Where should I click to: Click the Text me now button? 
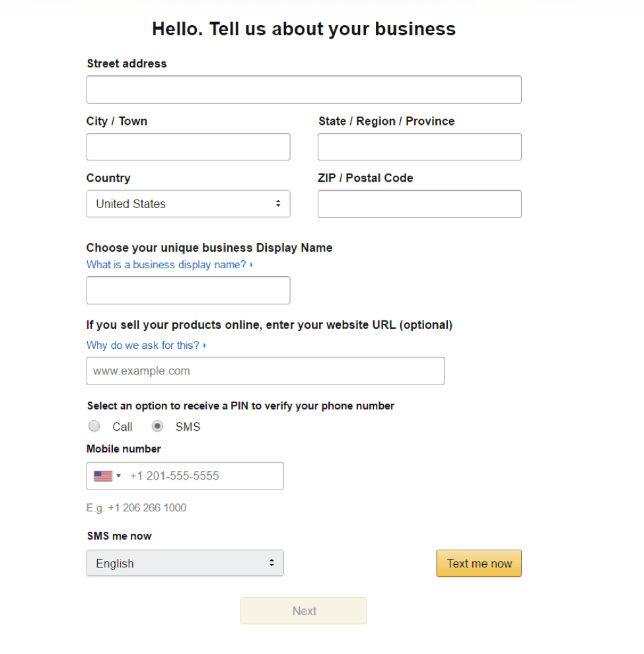pos(478,563)
